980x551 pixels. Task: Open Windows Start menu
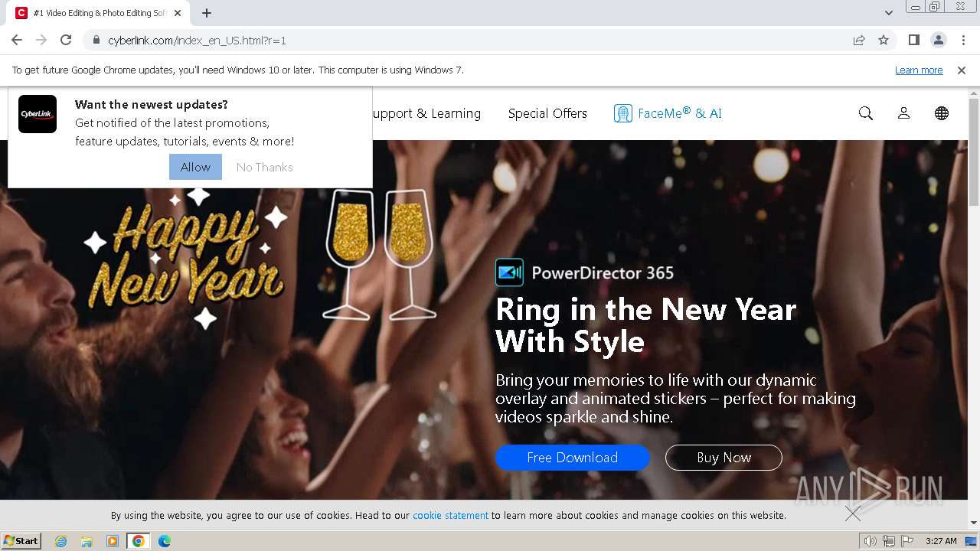(21, 541)
